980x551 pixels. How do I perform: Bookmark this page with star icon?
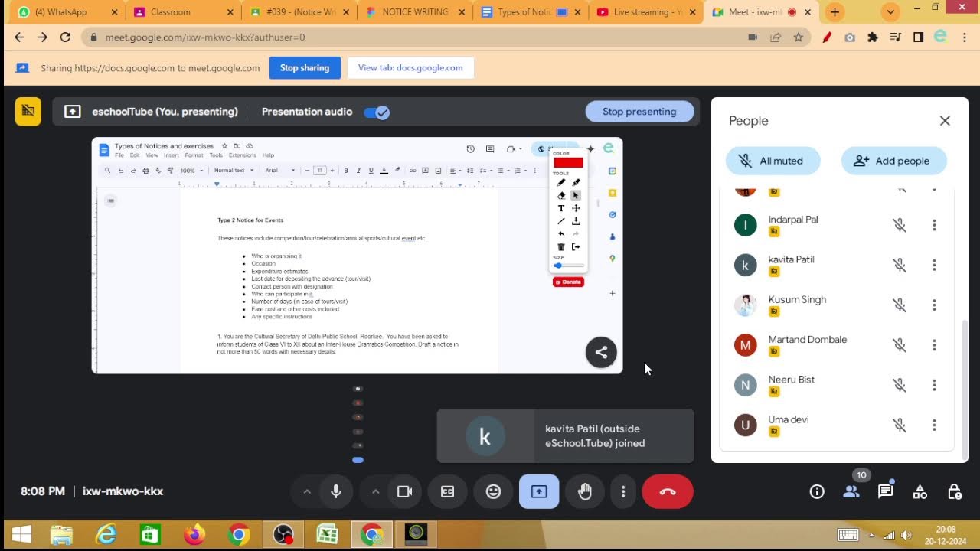coord(799,37)
